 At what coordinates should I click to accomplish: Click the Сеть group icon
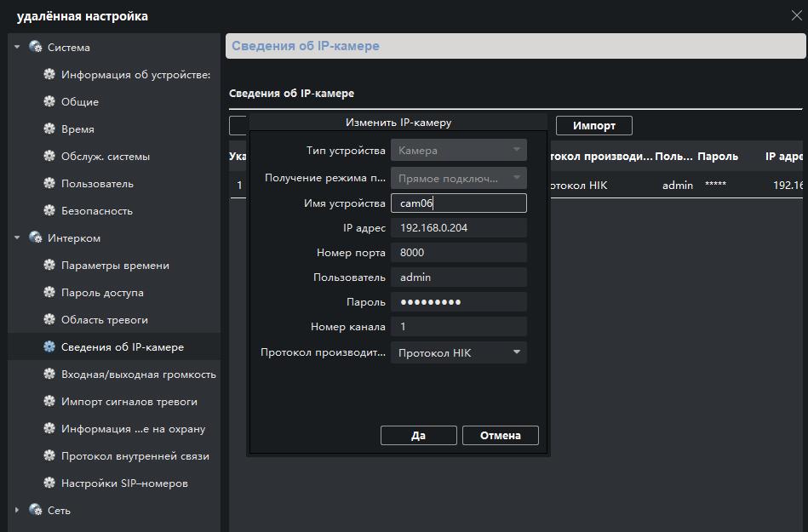pos(36,511)
